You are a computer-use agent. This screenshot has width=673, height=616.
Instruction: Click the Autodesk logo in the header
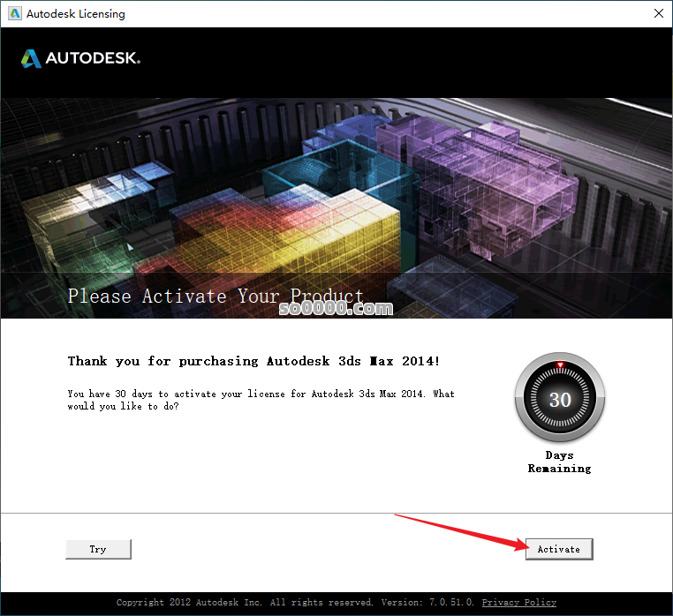point(80,58)
